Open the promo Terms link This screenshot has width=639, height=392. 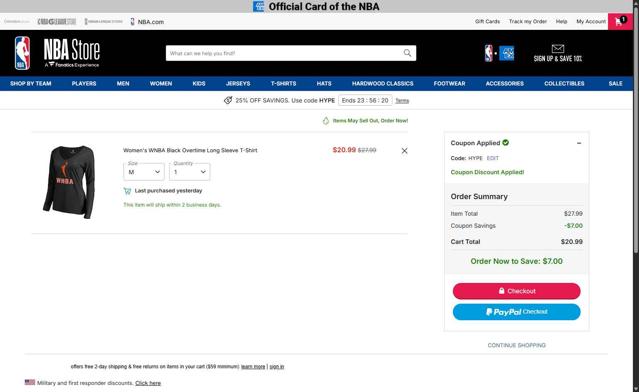click(x=402, y=101)
